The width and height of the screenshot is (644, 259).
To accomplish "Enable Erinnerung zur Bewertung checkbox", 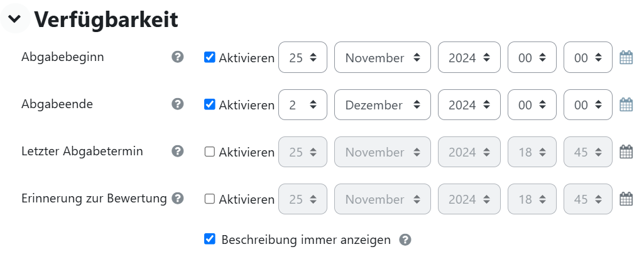I will (209, 199).
